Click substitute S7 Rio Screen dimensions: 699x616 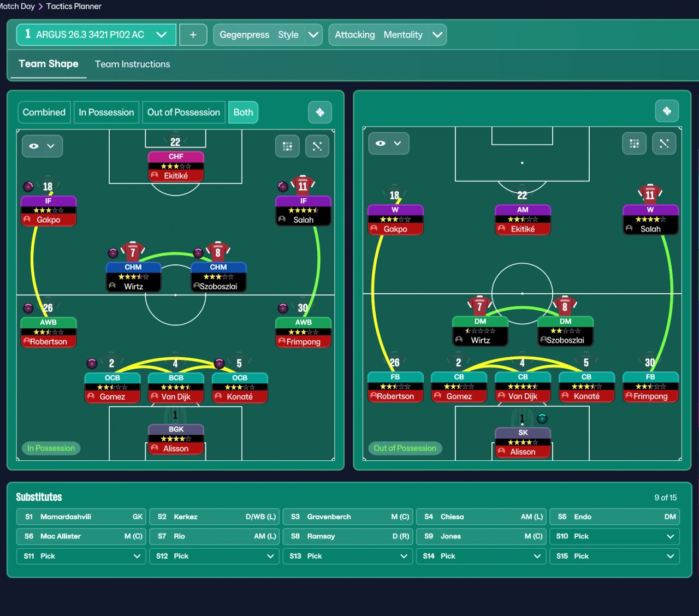(215, 536)
